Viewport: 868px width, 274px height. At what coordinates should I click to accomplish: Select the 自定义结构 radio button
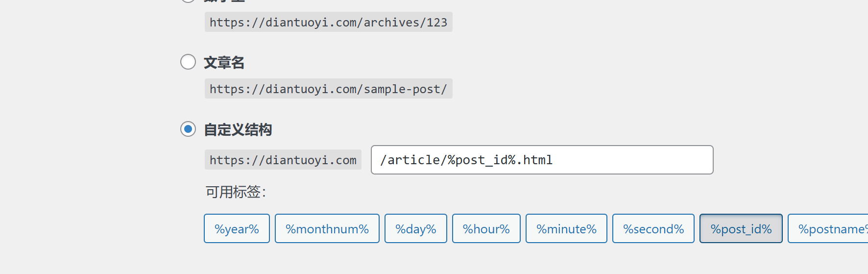click(188, 129)
